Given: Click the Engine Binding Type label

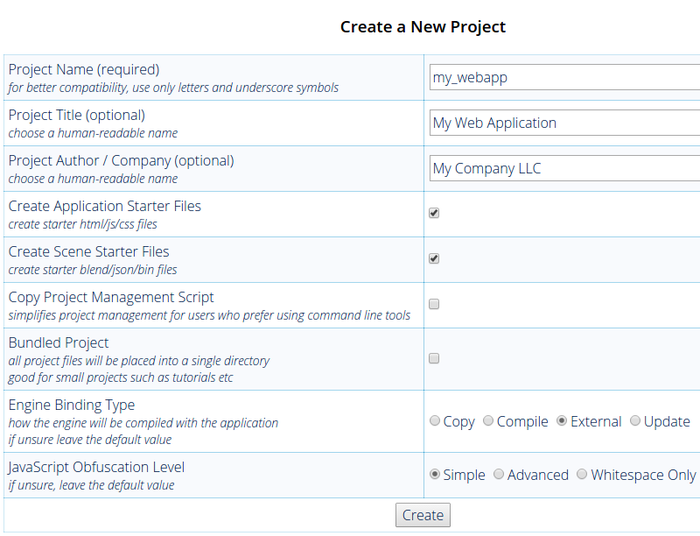Looking at the screenshot, I should (71, 405).
